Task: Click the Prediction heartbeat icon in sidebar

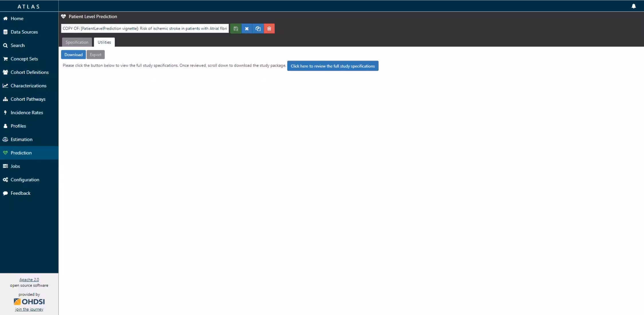Action: pyautogui.click(x=5, y=153)
